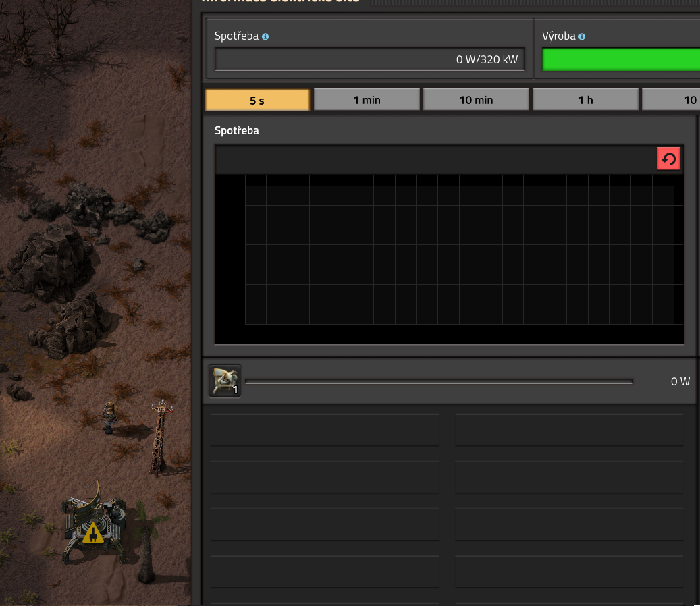The height and width of the screenshot is (606, 700).
Task: Switch to the 1 min time range
Action: click(367, 100)
